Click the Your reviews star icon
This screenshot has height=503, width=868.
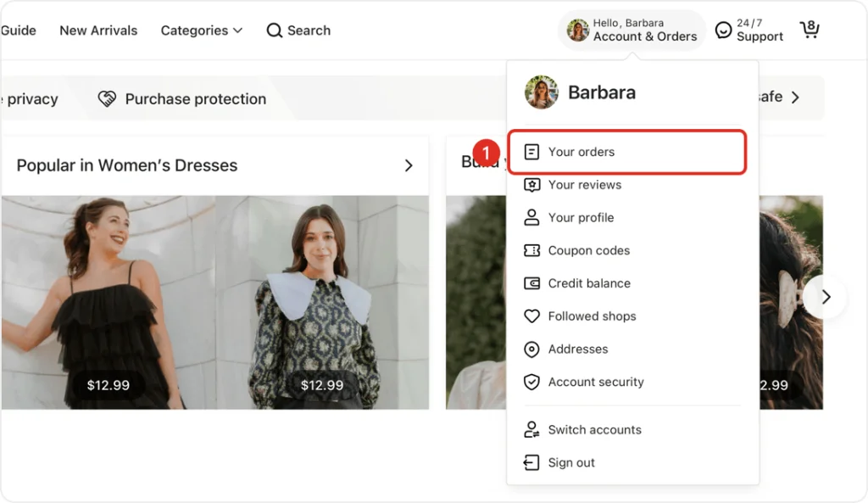click(531, 185)
